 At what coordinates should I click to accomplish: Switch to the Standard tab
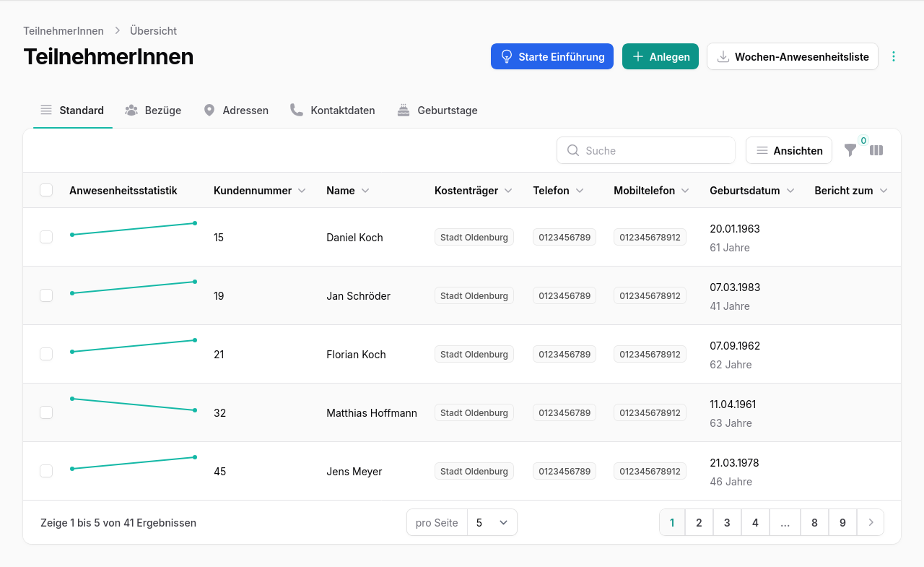point(72,111)
